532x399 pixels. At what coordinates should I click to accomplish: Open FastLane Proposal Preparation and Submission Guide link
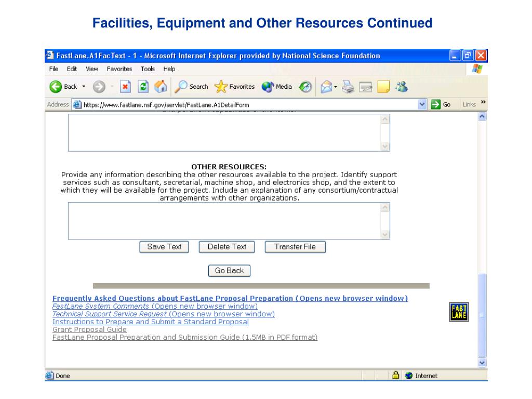click(185, 337)
